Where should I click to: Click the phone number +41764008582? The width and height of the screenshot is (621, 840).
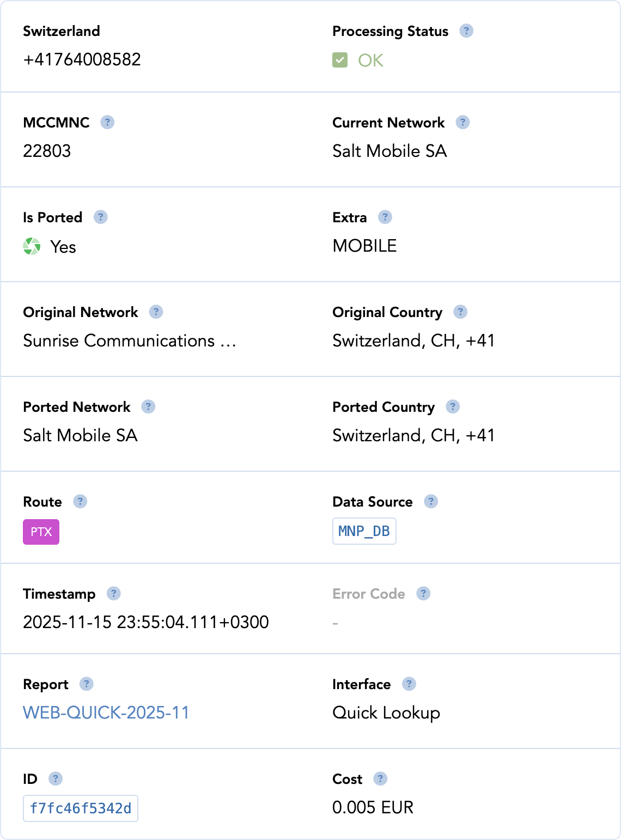click(x=82, y=59)
